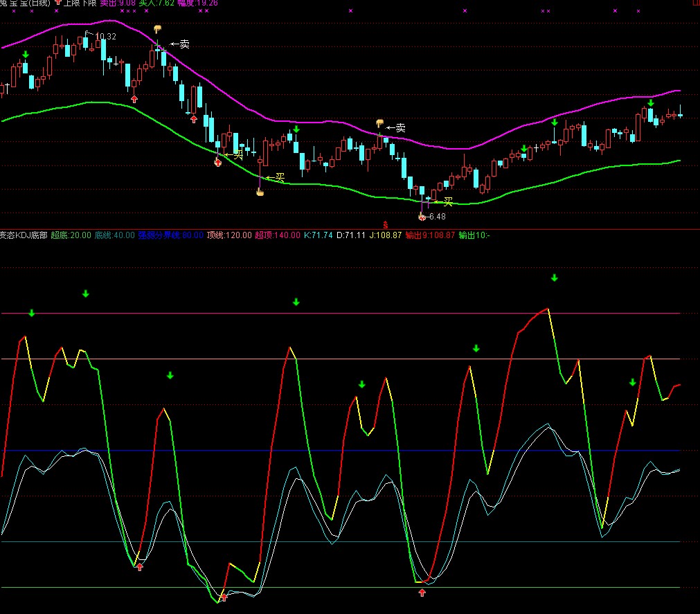Click the highest green down arrow in KDJ panel
Image resolution: width=700 pixels, height=614 pixels.
(554, 278)
